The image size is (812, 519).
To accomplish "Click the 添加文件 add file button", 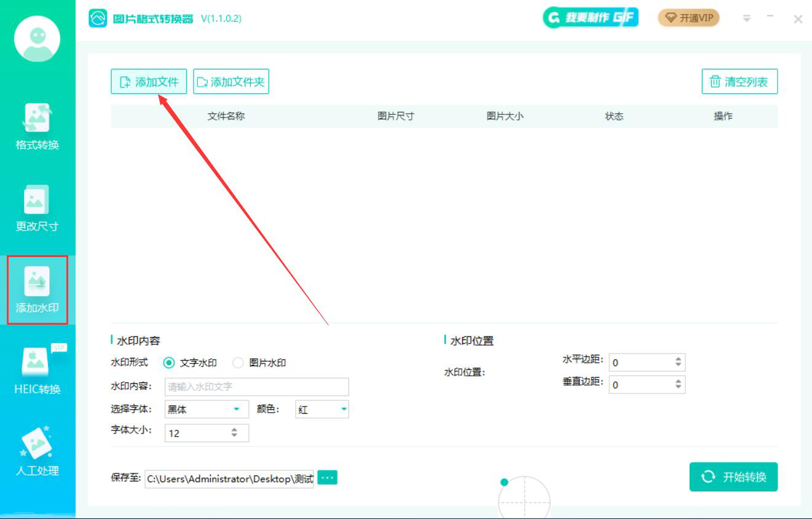I will click(149, 82).
